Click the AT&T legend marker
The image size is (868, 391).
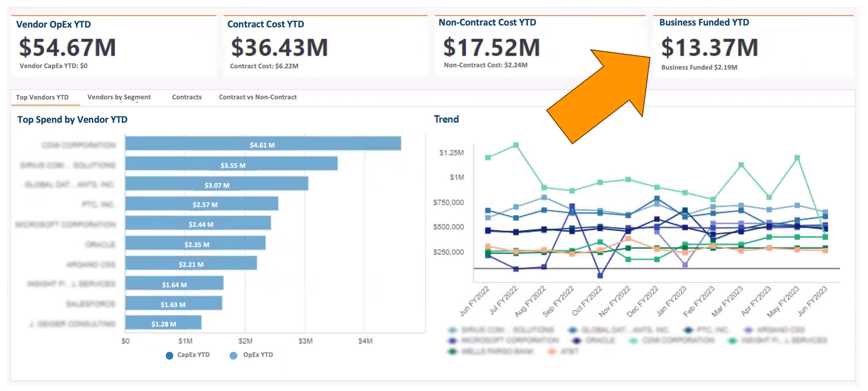pos(552,351)
